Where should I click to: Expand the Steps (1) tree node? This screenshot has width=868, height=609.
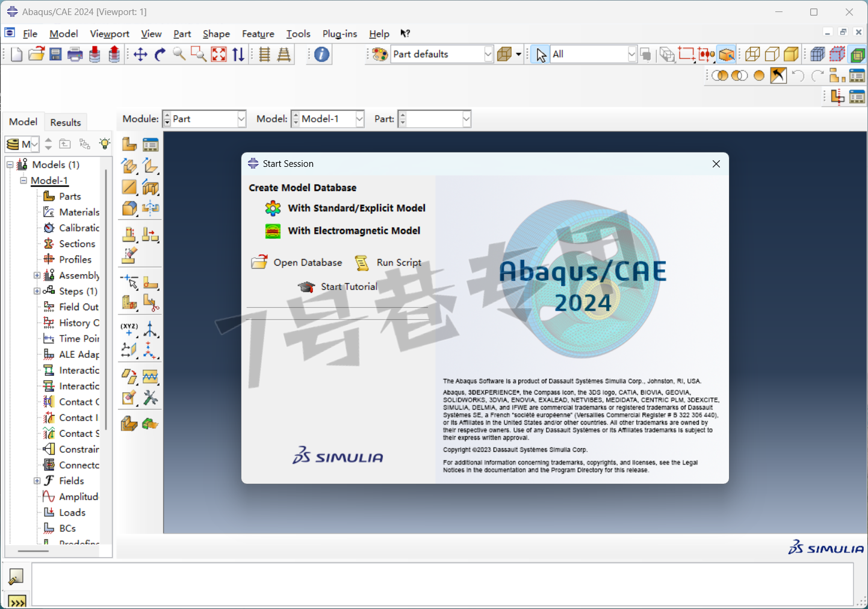(x=37, y=291)
